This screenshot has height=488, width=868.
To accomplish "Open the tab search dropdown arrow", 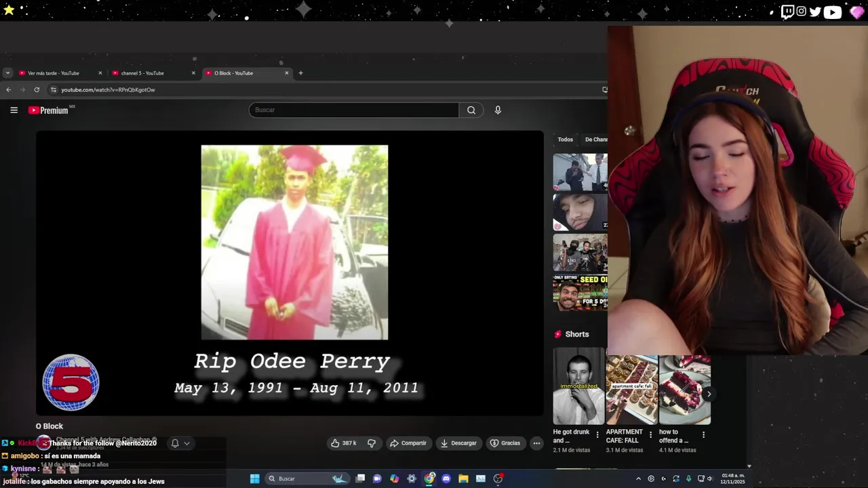I will coord(7,73).
